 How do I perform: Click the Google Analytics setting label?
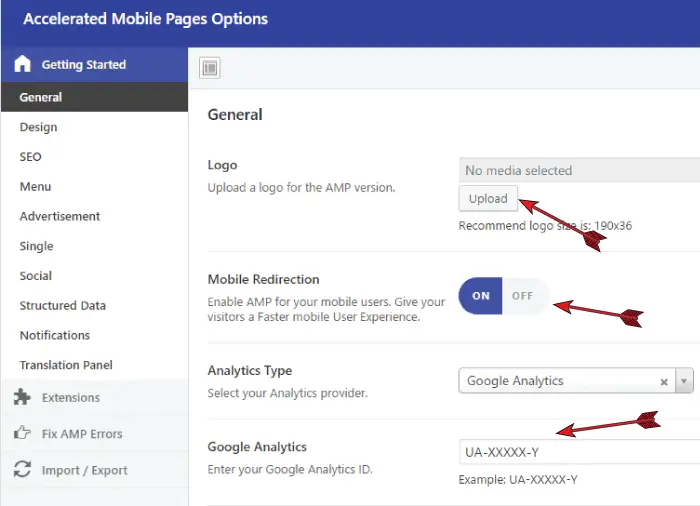(x=257, y=447)
